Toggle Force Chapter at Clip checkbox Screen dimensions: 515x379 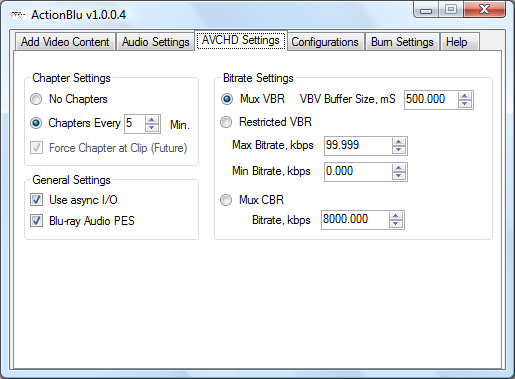pos(36,148)
